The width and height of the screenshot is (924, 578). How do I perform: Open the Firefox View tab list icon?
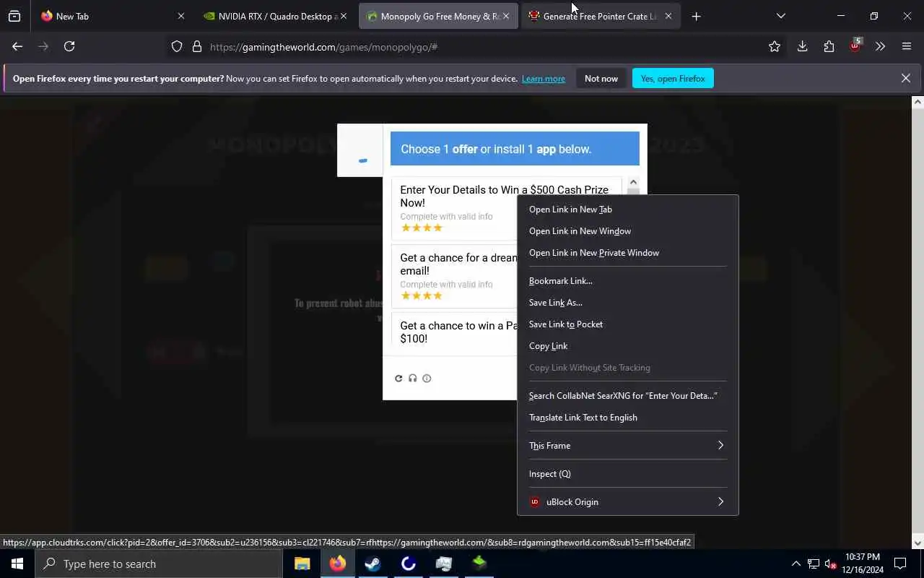14,16
